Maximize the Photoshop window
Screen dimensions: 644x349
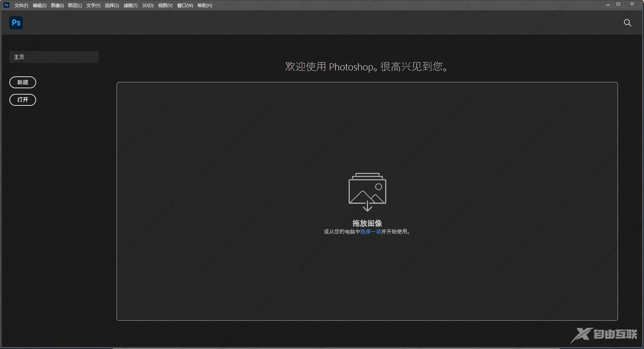coord(618,4)
